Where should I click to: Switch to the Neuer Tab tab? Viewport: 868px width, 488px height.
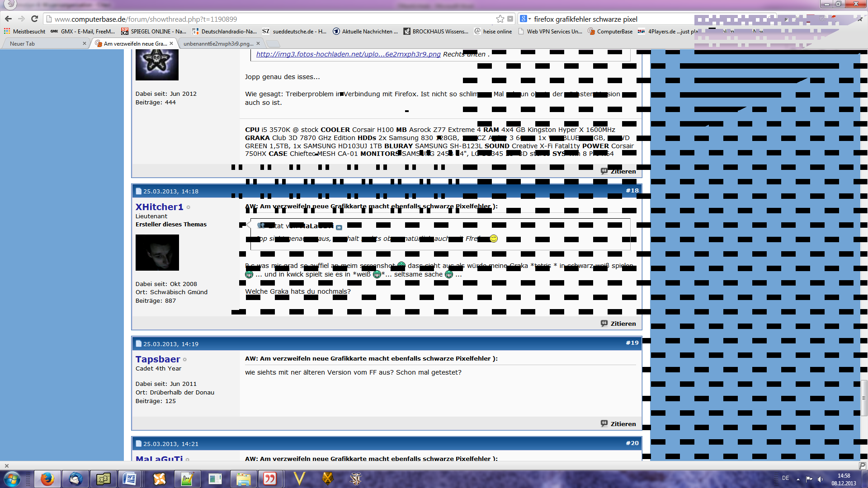click(23, 44)
